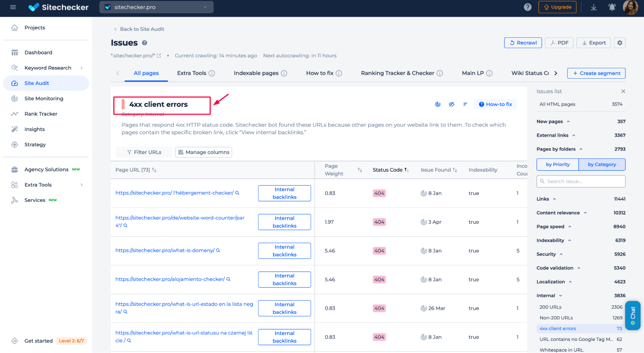644x353 pixels.
Task: Expand Pages by folders group
Action: [x=581, y=149]
